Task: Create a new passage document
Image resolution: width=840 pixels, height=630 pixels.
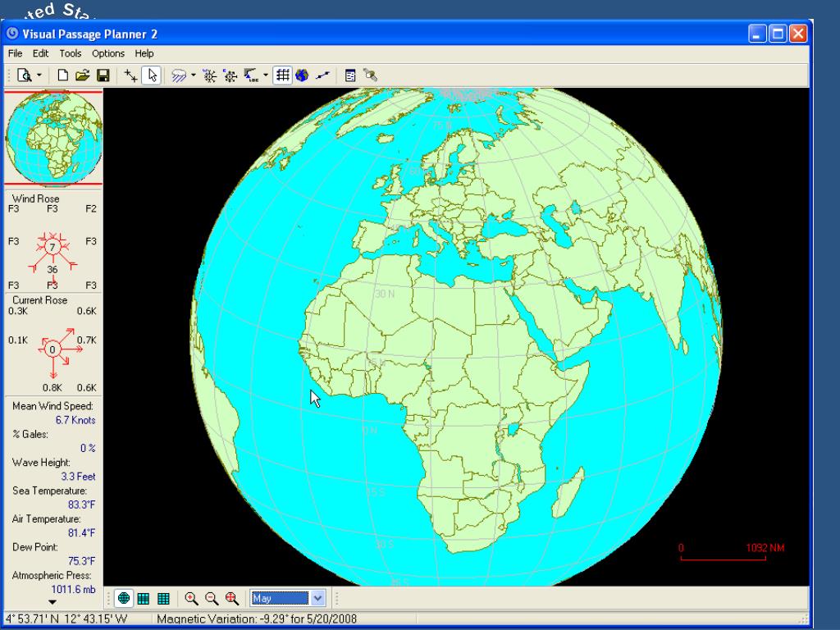Action: [62, 75]
